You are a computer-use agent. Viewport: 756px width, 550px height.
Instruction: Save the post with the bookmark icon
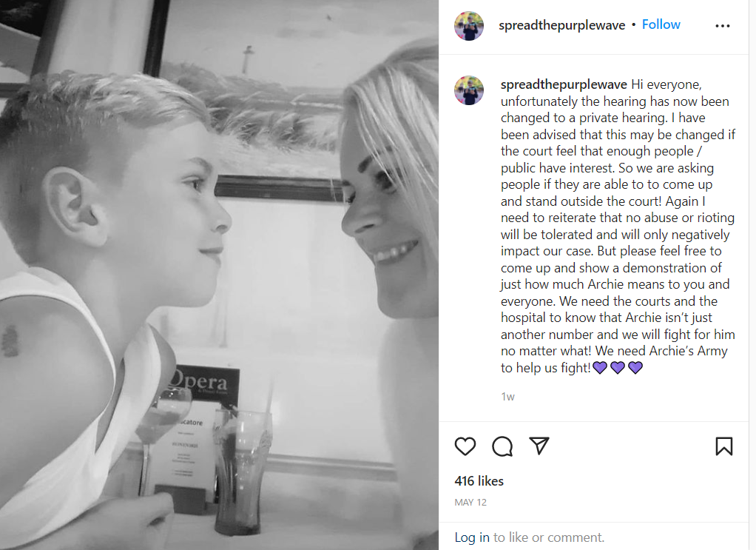coord(723,446)
